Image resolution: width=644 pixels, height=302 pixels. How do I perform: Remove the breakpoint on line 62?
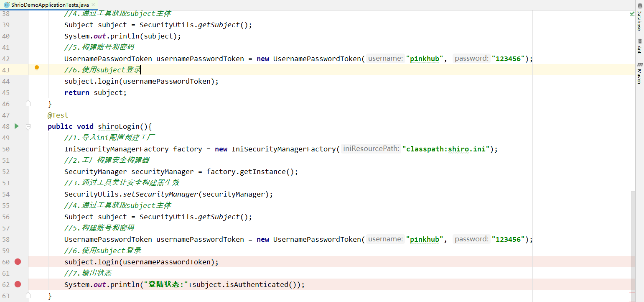(18, 284)
